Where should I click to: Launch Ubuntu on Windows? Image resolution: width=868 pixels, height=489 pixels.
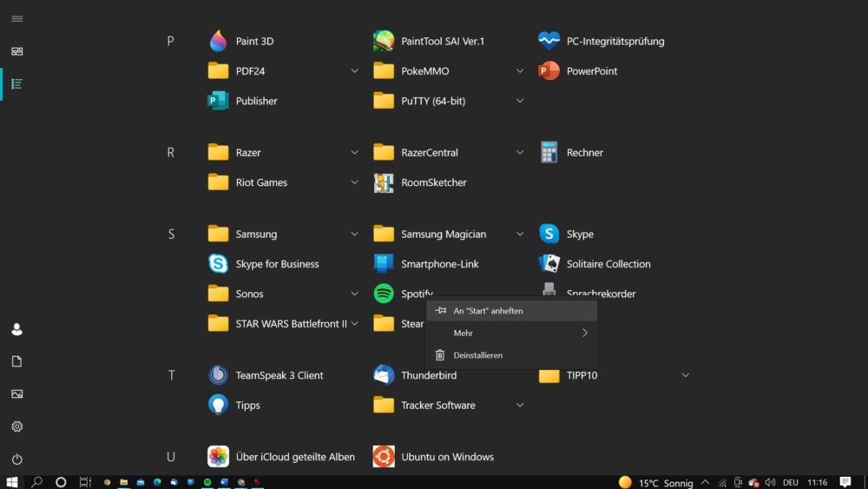point(433,456)
